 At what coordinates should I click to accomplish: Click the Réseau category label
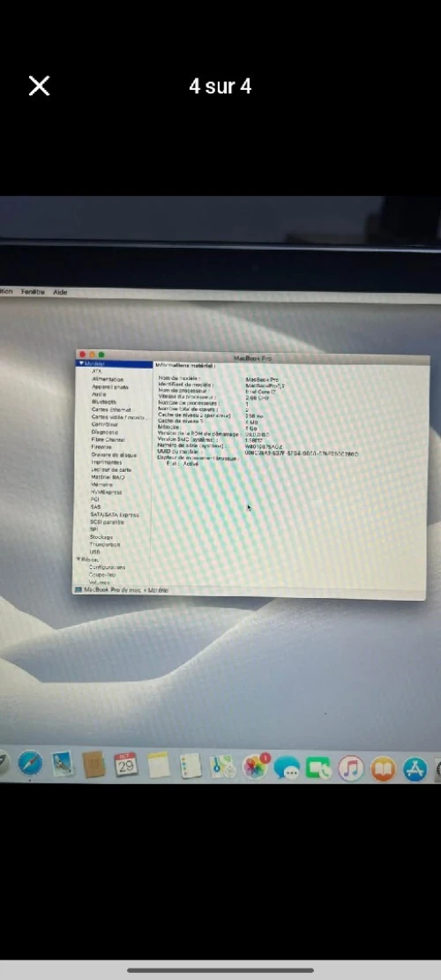pos(91,559)
